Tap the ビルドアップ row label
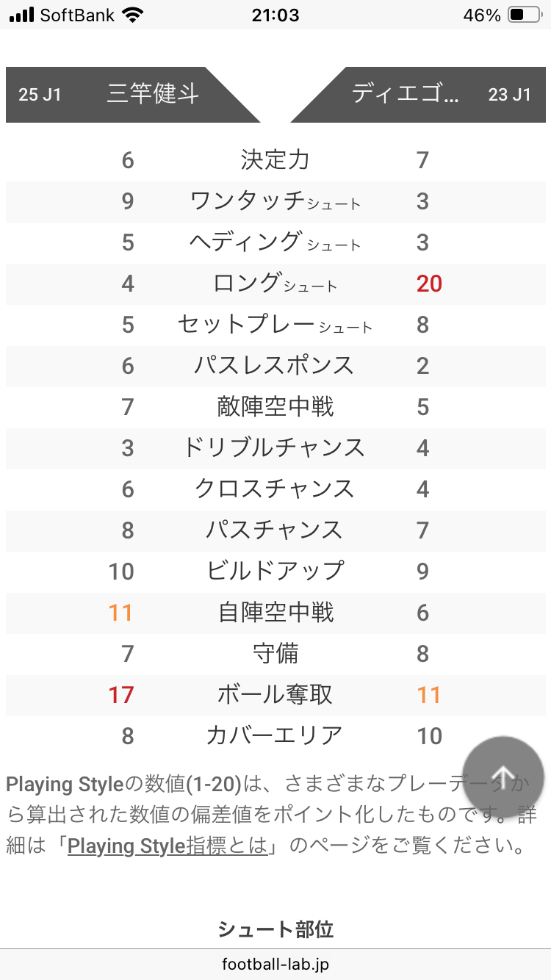The width and height of the screenshot is (551, 980). pos(275,572)
